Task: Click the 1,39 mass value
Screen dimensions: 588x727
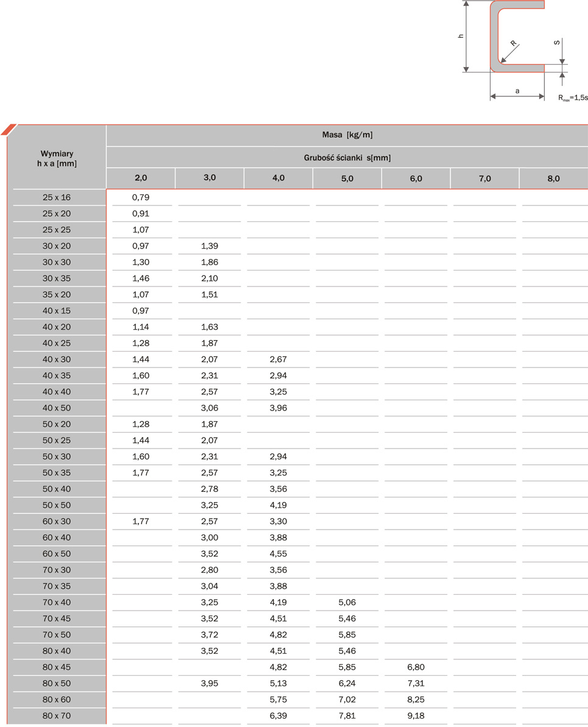Action: pos(210,246)
